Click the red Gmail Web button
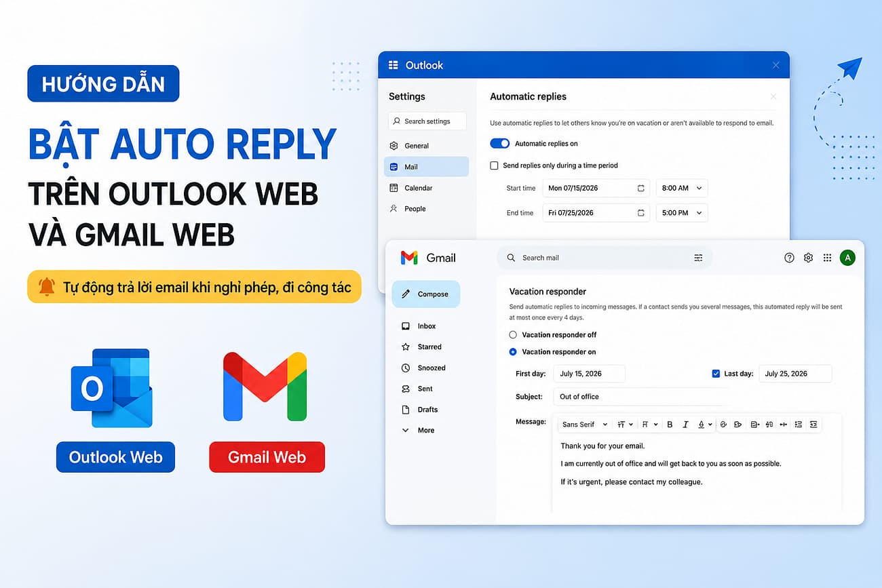882x588 pixels. [267, 457]
